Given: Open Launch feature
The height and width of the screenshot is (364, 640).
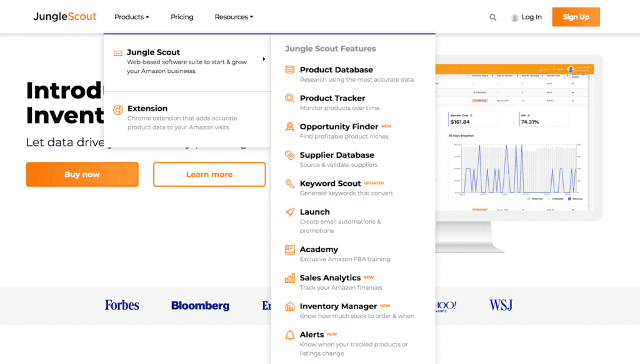Looking at the screenshot, I should click(315, 212).
